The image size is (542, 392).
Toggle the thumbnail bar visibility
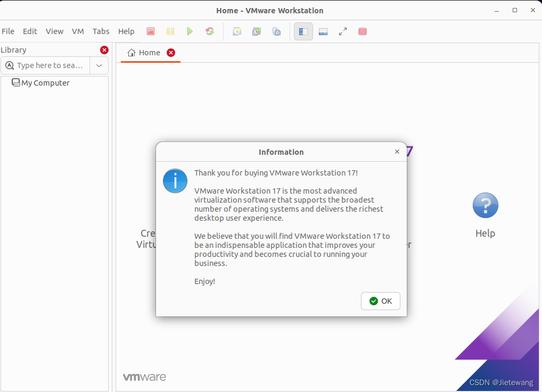(x=323, y=31)
